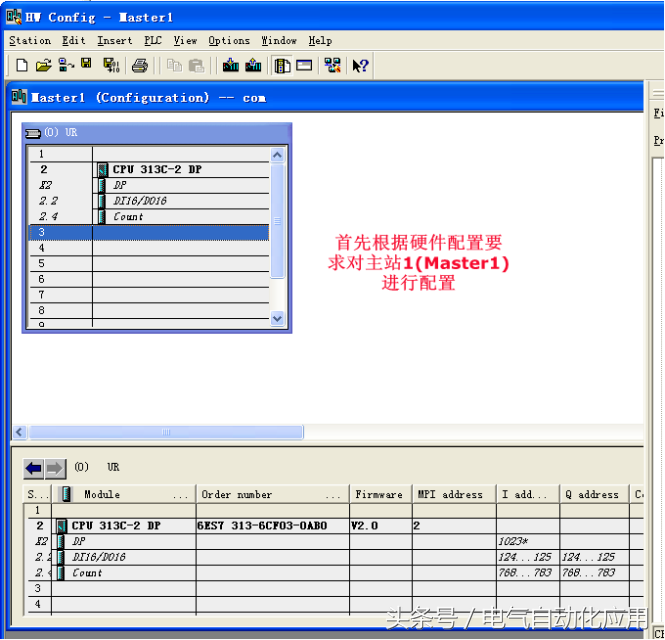This screenshot has width=665, height=640.
Task: Click the Configure Network icon
Action: (332, 66)
